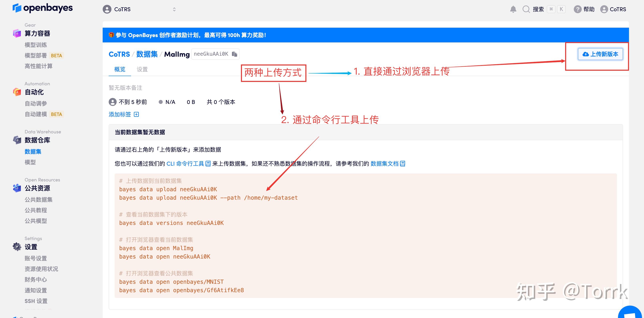Click the notification bell icon
Viewport: 644px width, 318px height.
coord(513,9)
